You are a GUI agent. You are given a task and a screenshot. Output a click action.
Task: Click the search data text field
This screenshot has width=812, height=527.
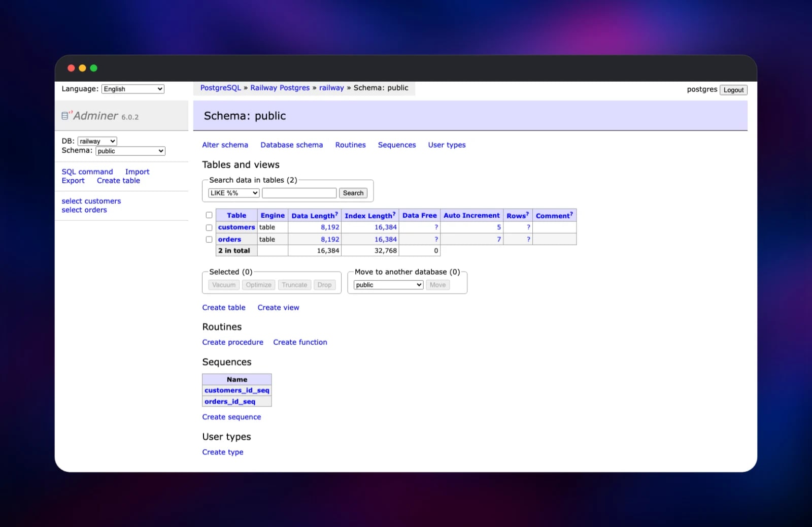click(299, 193)
